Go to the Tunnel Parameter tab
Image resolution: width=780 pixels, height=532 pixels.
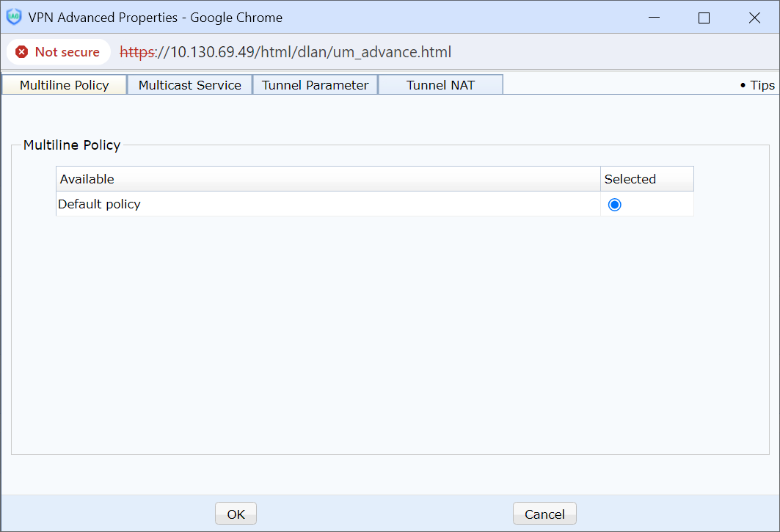pyautogui.click(x=316, y=85)
